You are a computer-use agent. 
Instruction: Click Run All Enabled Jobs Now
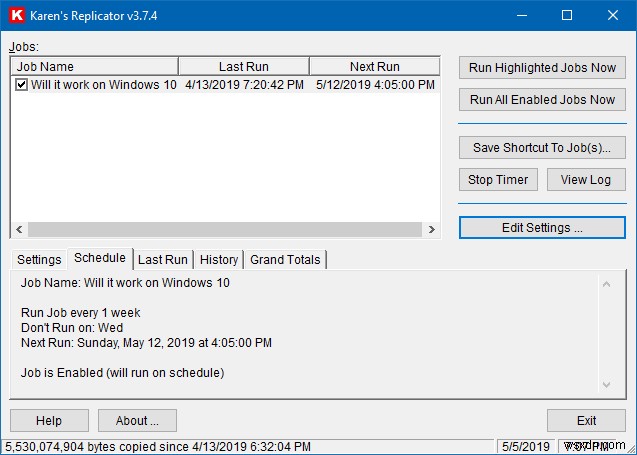pos(542,100)
